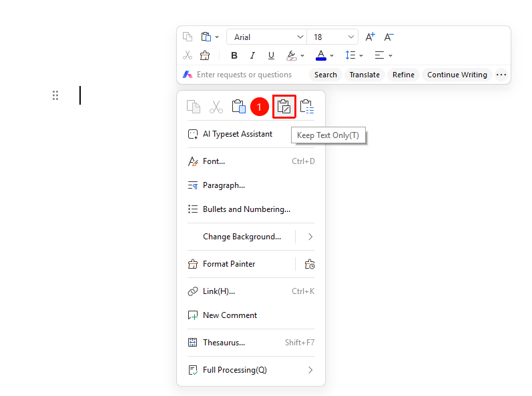
Task: Increase font size with A+ icon
Action: coord(370,37)
